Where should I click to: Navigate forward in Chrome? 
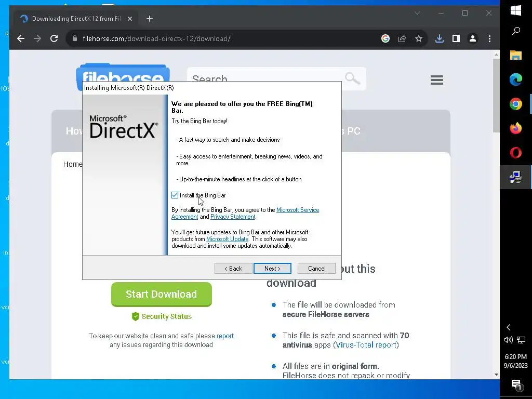[x=37, y=38]
